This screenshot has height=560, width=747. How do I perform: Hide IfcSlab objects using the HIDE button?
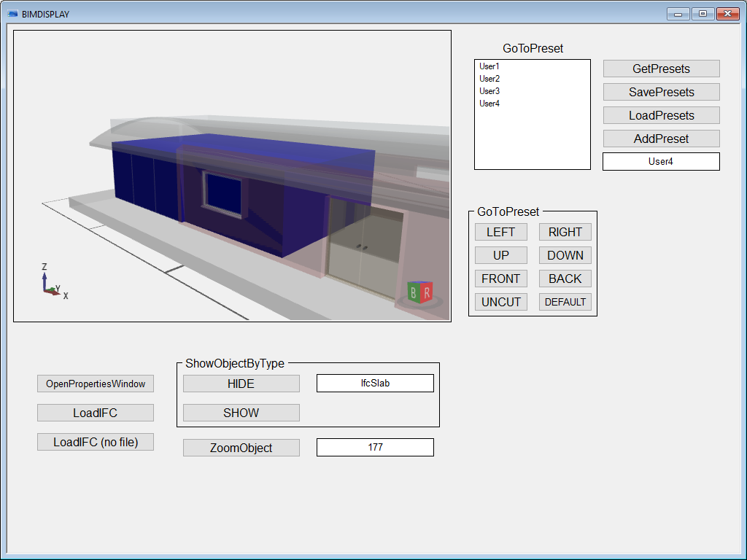coord(241,383)
